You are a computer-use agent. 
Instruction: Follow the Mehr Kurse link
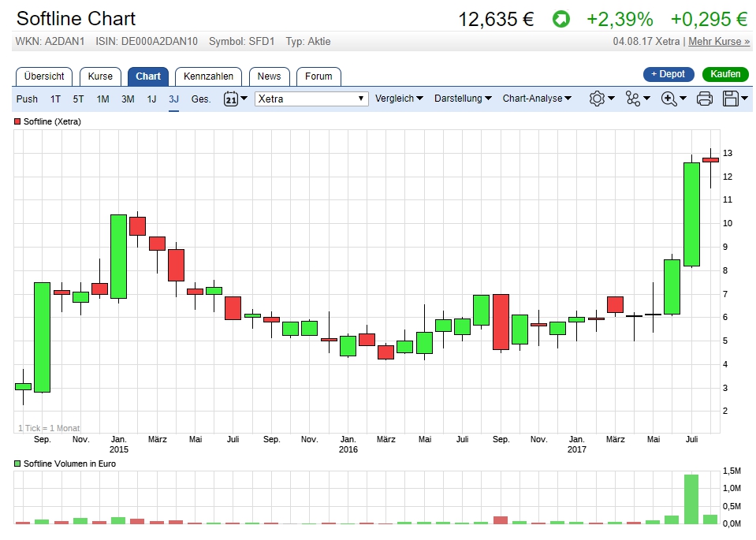tap(719, 41)
